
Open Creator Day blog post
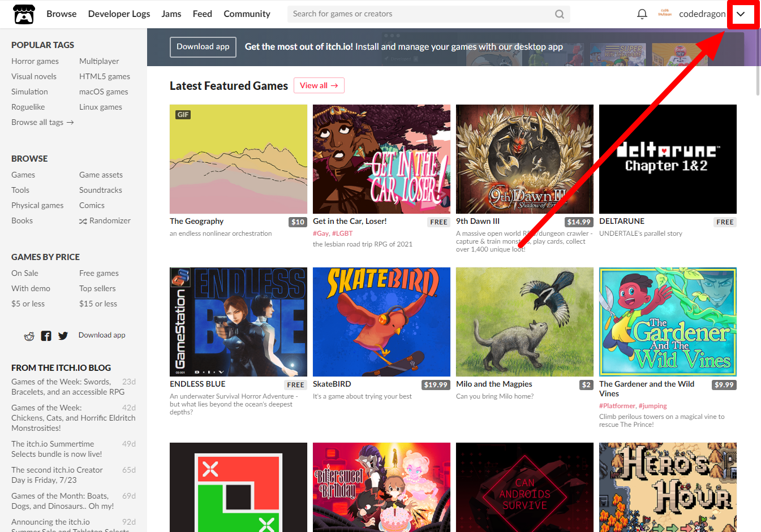tap(57, 475)
